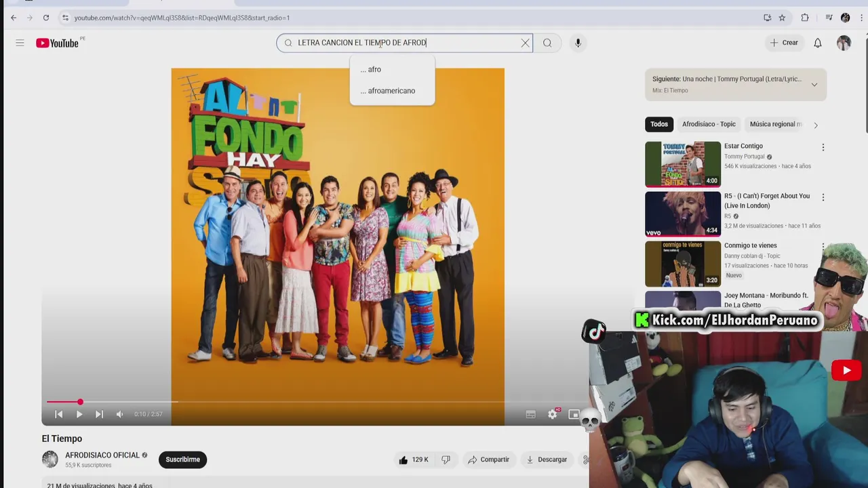Screen dimensions: 868x488
Task: Clear the search box with the X
Action: [x=525, y=43]
